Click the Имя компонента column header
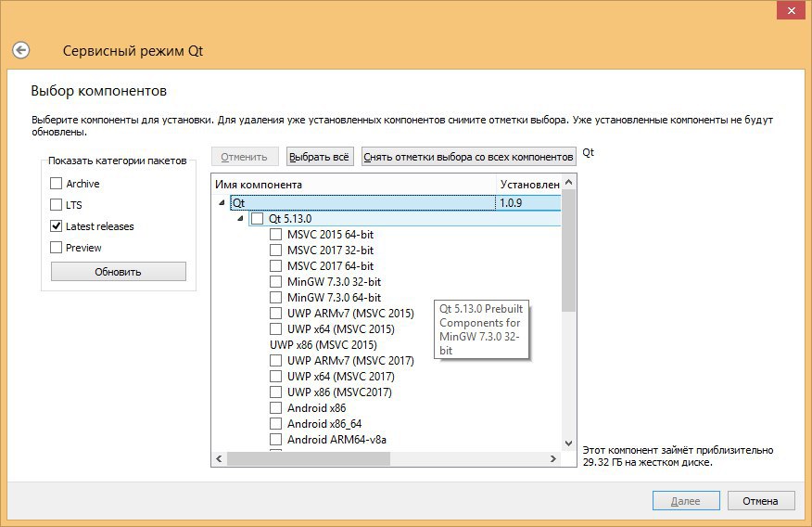 click(354, 185)
